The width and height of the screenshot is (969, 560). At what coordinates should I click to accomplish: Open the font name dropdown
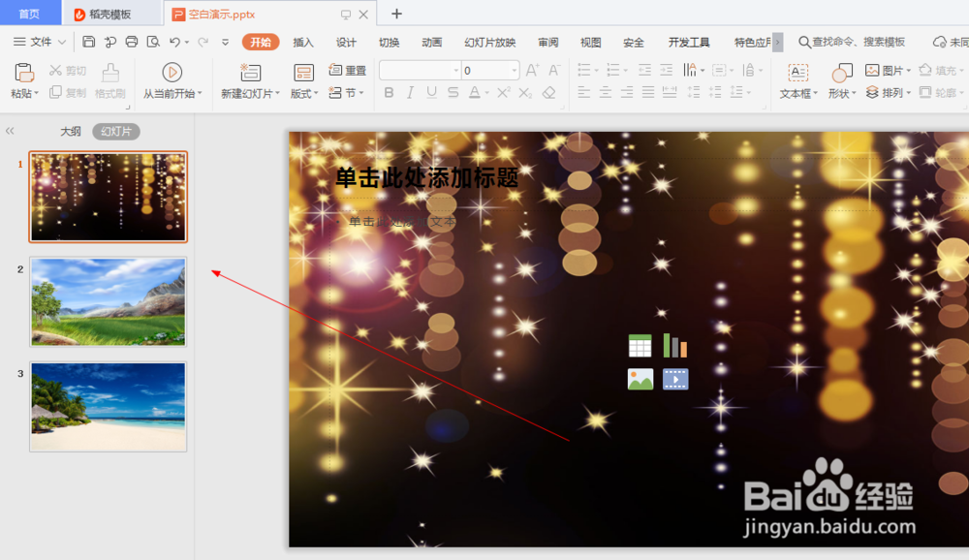(x=456, y=71)
